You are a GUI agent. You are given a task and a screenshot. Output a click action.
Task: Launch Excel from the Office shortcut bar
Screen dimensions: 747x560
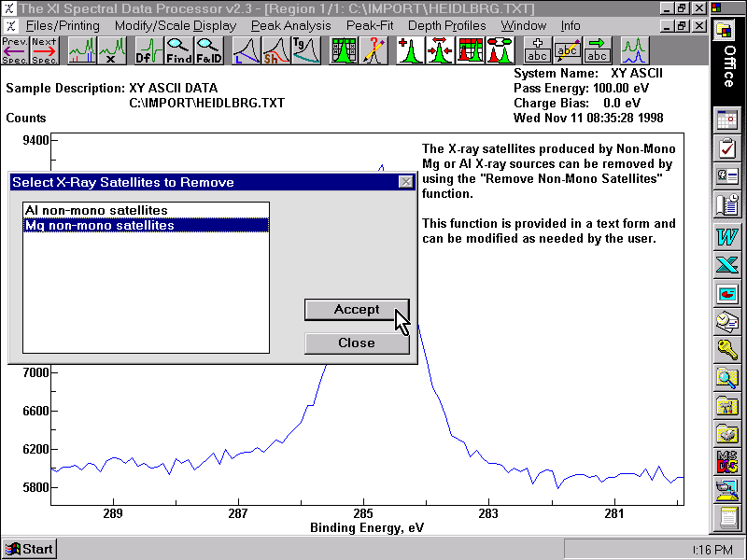coord(726,265)
